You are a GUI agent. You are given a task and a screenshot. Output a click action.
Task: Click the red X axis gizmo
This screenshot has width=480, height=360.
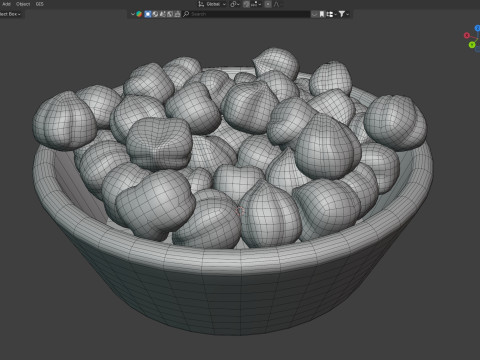[467, 35]
